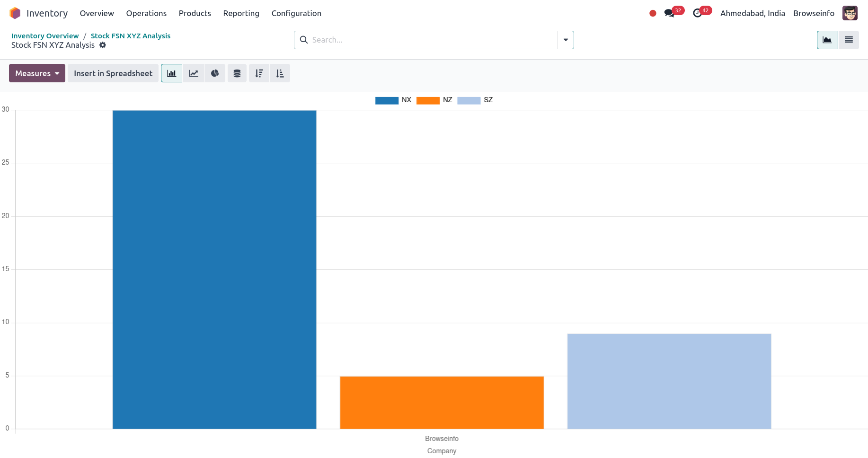Switch to line chart icon
Image resolution: width=868 pixels, height=458 pixels.
(194, 73)
